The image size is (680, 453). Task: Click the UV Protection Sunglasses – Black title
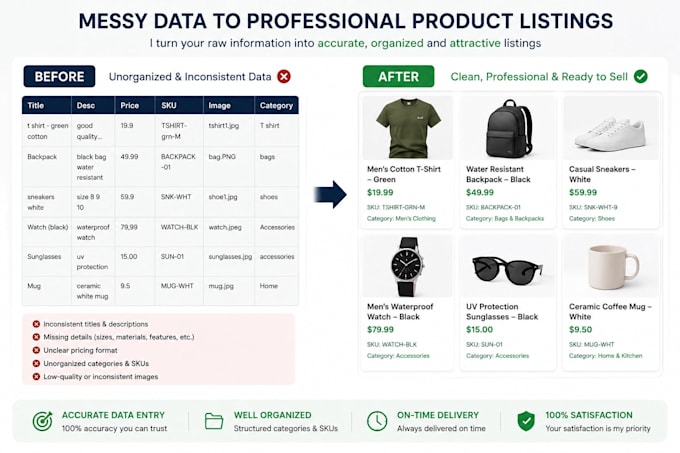click(502, 312)
